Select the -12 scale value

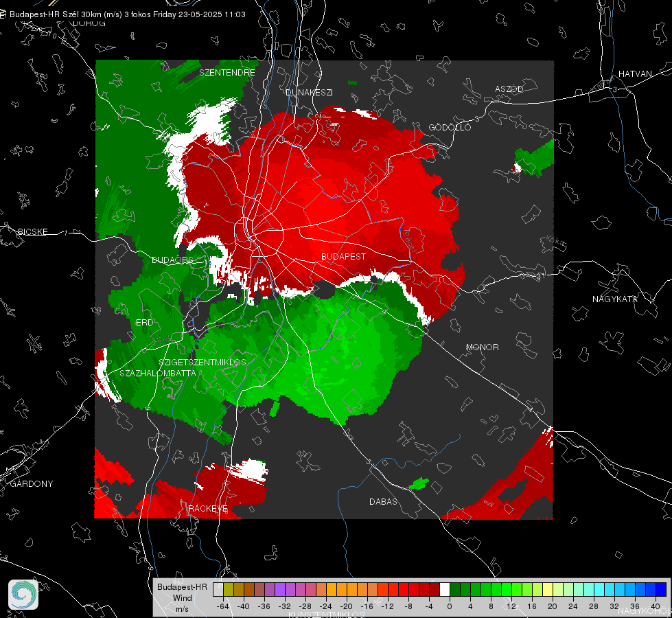tap(387, 606)
